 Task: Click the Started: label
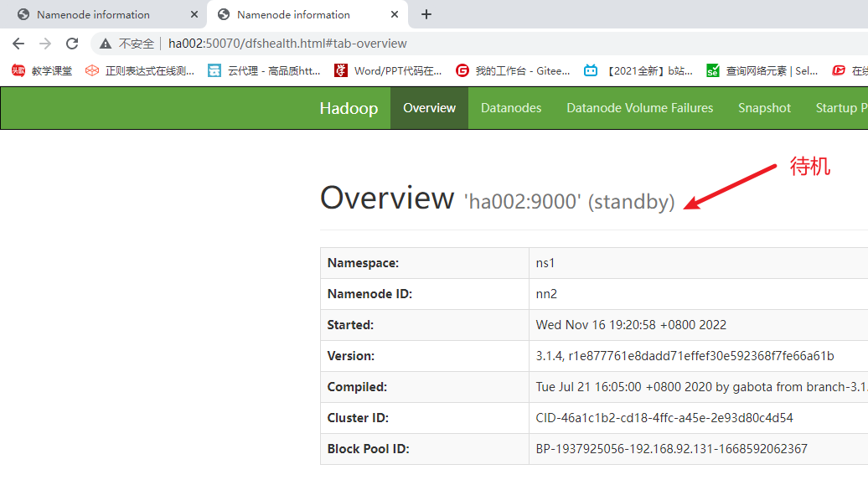[x=350, y=325]
